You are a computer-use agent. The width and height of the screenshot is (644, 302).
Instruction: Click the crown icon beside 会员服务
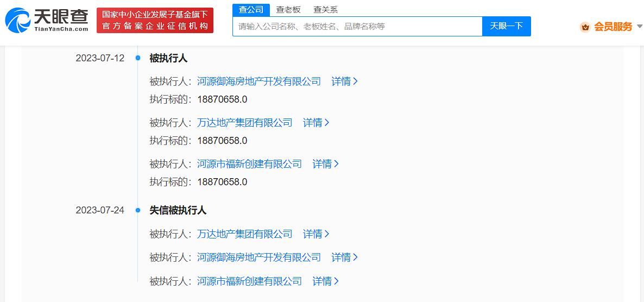coord(585,27)
